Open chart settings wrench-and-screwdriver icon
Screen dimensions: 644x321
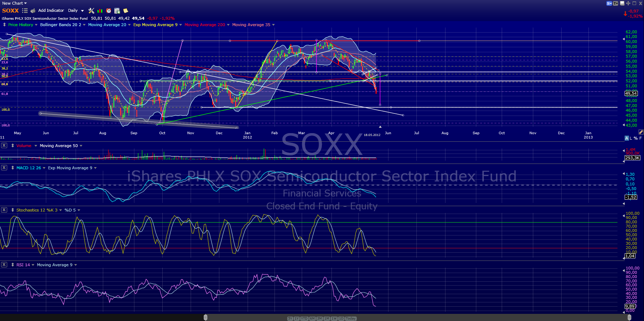(91, 11)
